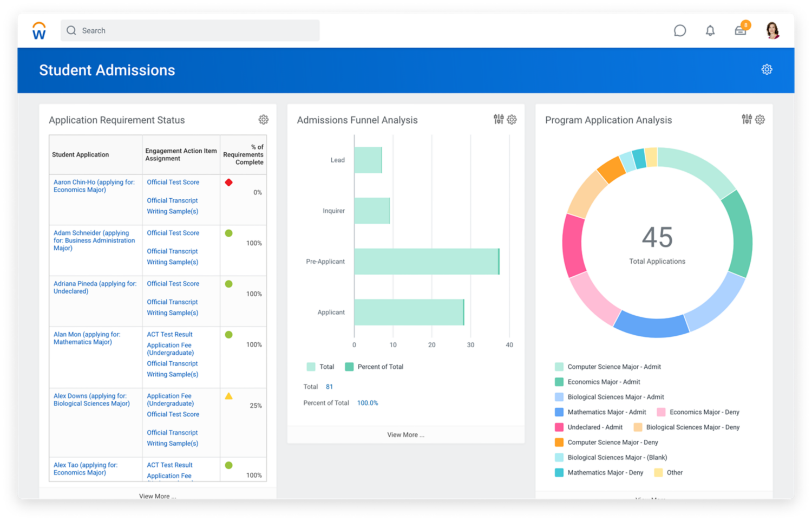Open the user profile avatar
This screenshot has height=521, width=812.
click(x=772, y=31)
